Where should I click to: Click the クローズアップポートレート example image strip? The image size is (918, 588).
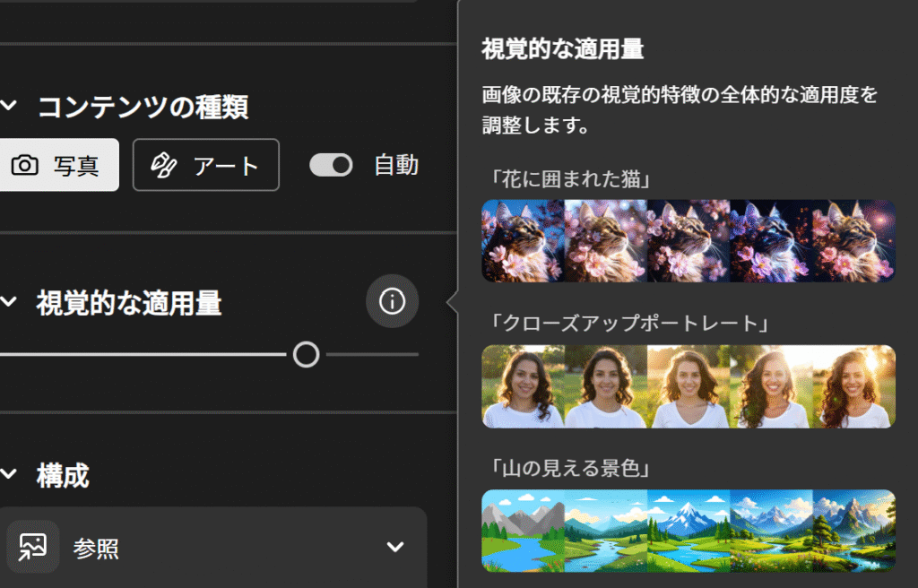click(688, 386)
